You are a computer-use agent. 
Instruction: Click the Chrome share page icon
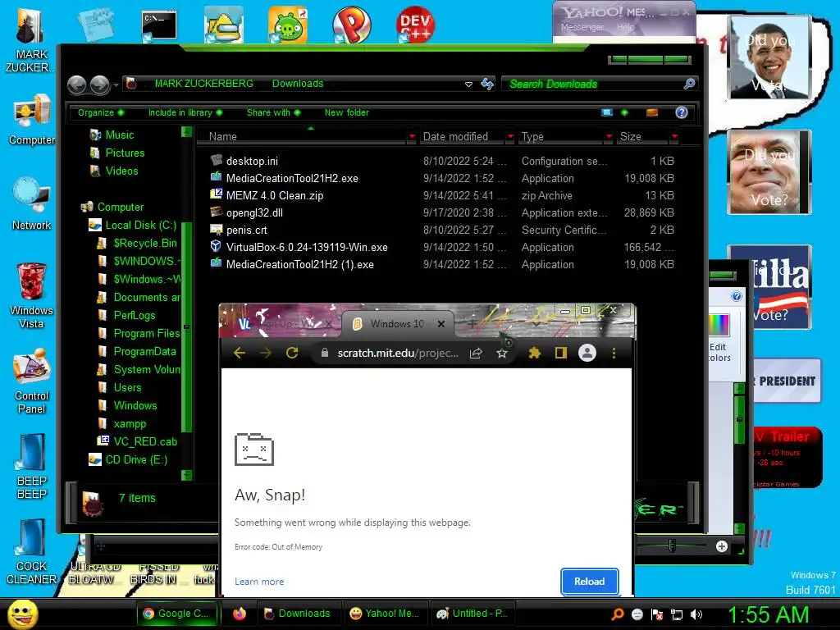pyautogui.click(x=476, y=353)
